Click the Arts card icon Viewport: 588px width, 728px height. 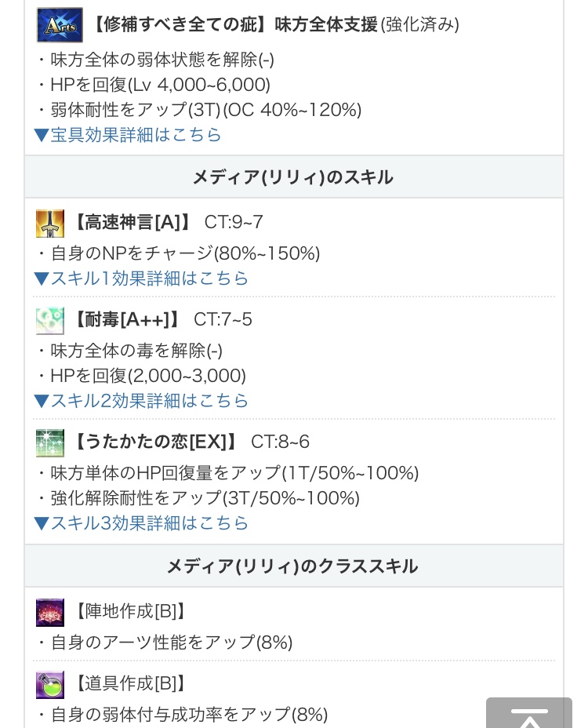coord(60,25)
